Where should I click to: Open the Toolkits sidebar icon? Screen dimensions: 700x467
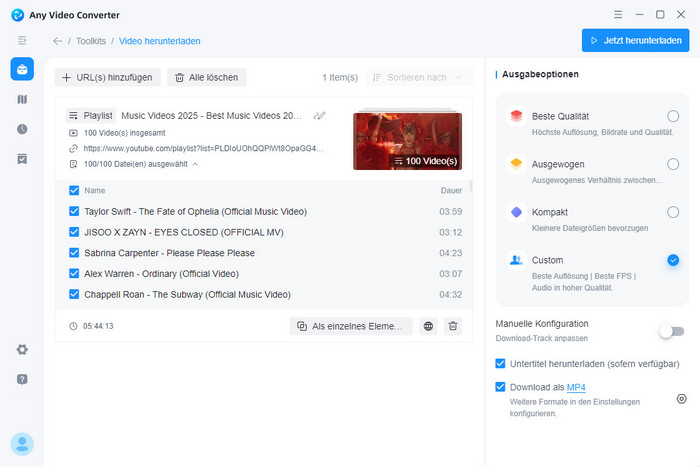22,69
